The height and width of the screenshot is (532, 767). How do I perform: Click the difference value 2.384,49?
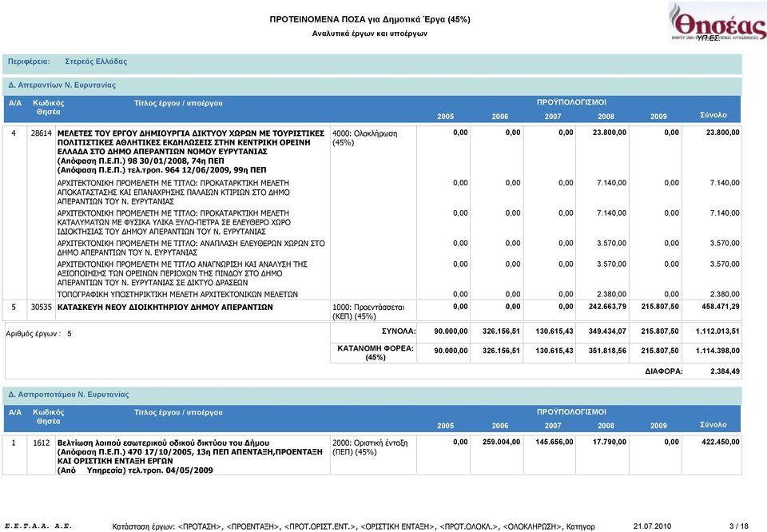(725, 371)
